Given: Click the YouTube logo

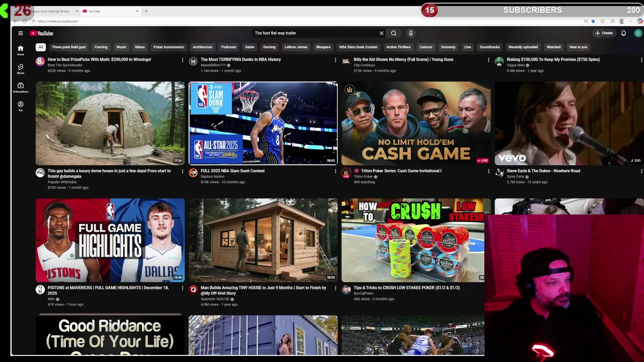Looking at the screenshot, I should 41,33.
